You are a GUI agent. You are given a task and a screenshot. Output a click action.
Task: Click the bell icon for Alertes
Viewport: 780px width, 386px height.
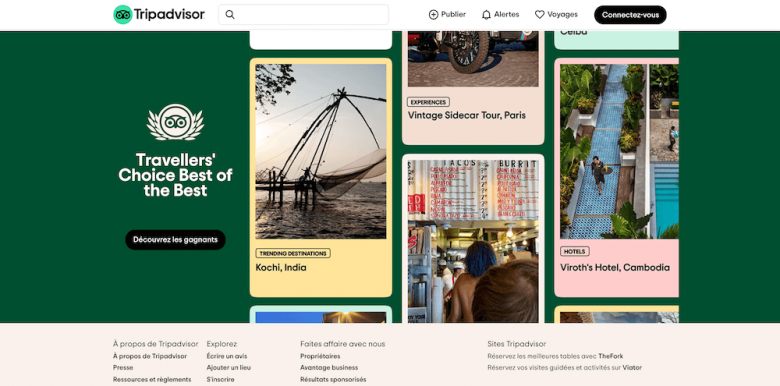click(487, 15)
